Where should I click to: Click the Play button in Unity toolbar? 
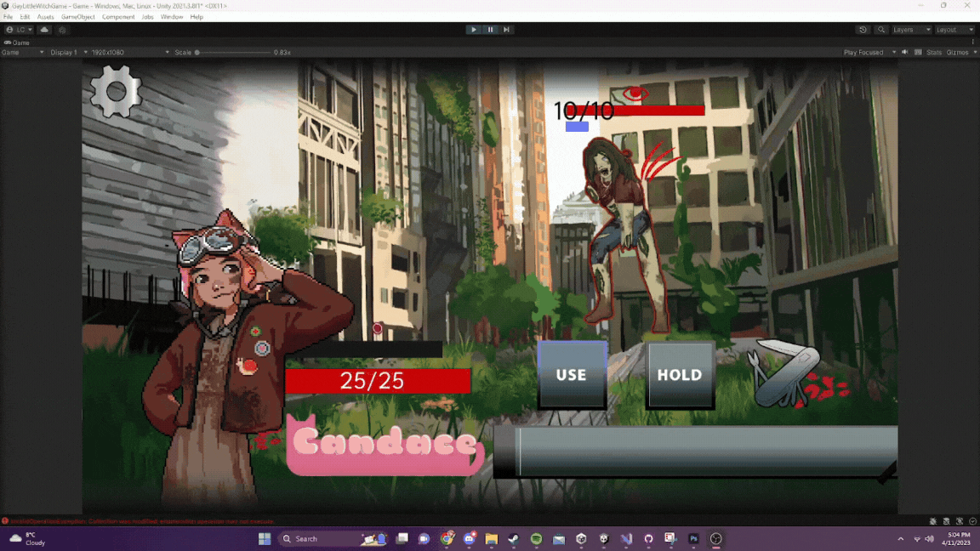473,30
